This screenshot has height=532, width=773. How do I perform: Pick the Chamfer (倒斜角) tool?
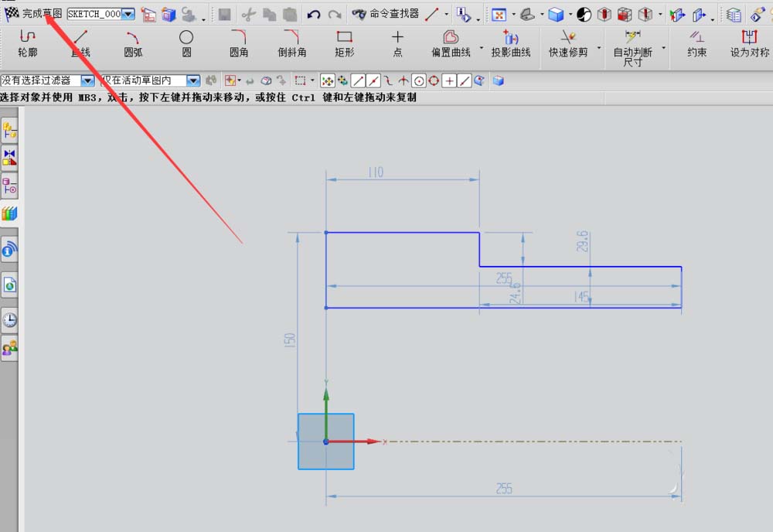click(291, 43)
